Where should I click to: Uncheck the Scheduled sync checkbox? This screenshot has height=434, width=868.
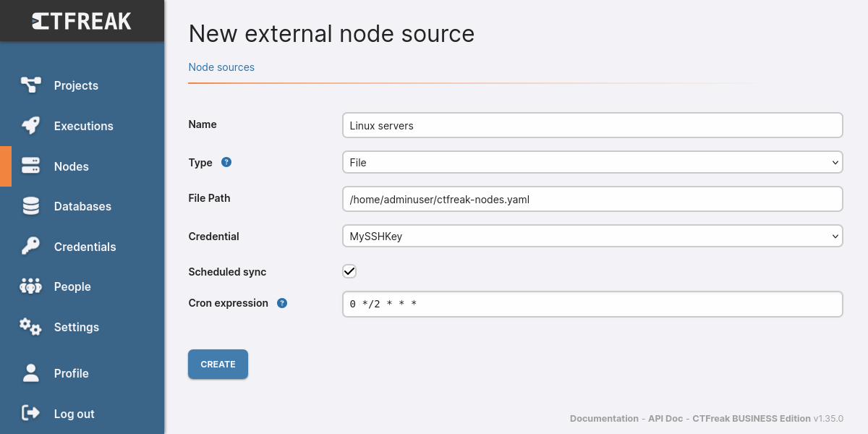[349, 271]
